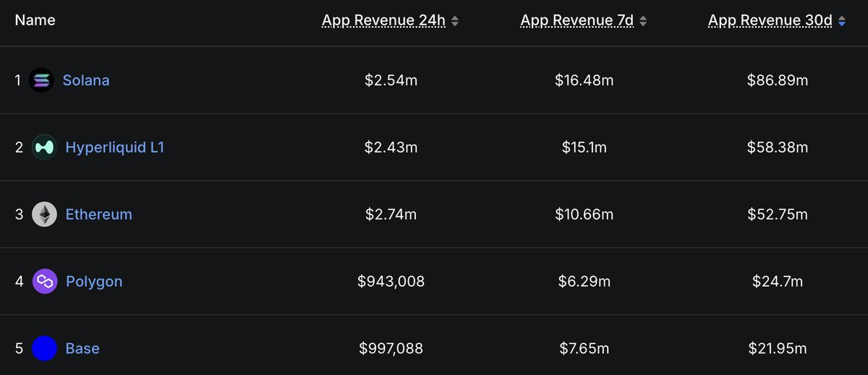Image resolution: width=868 pixels, height=375 pixels.
Task: Open the Hyperliquid L1 link
Action: pos(115,148)
